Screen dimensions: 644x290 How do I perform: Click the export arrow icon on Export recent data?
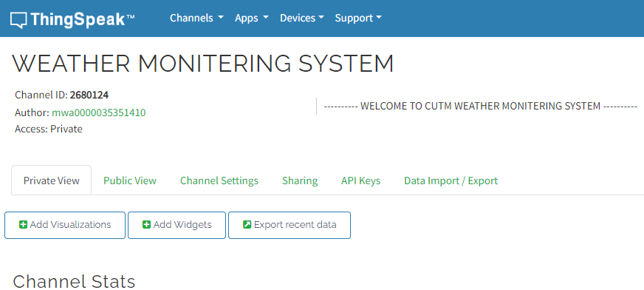(247, 225)
